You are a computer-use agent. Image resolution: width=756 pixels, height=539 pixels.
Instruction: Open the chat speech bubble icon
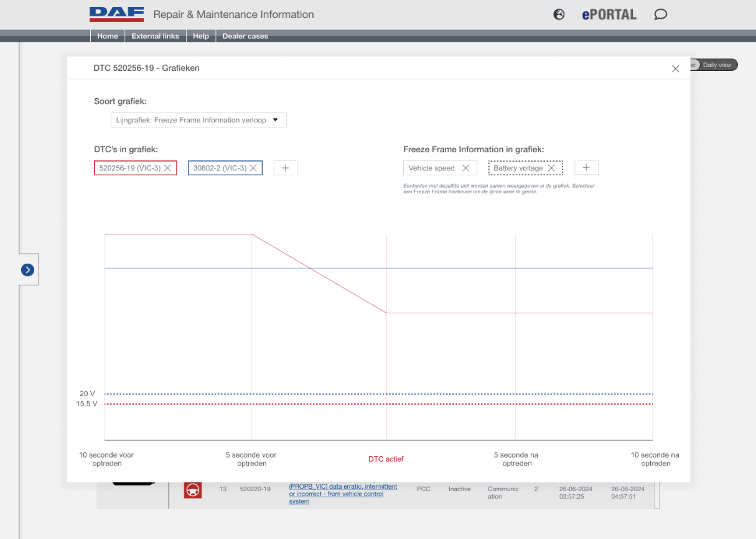coord(661,14)
